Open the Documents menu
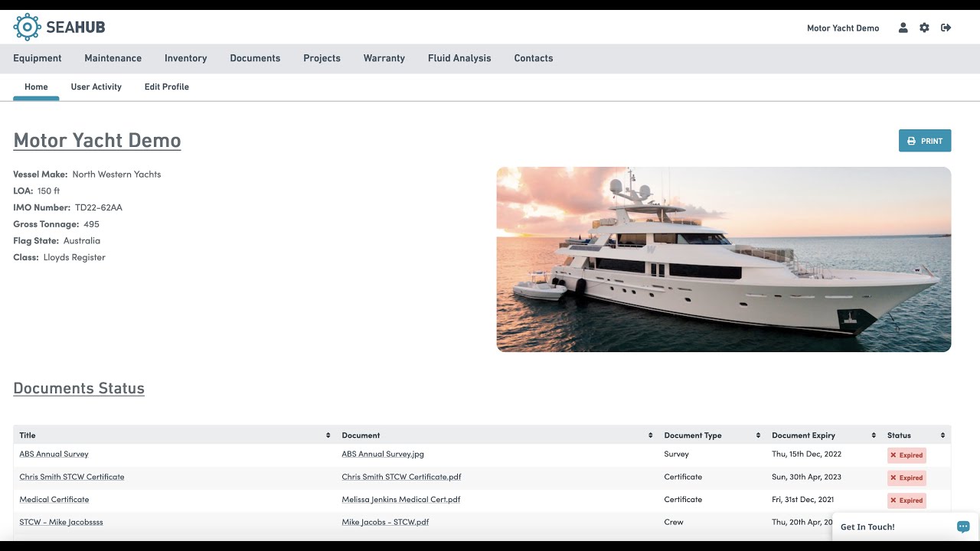The width and height of the screenshot is (980, 551). 255,58
